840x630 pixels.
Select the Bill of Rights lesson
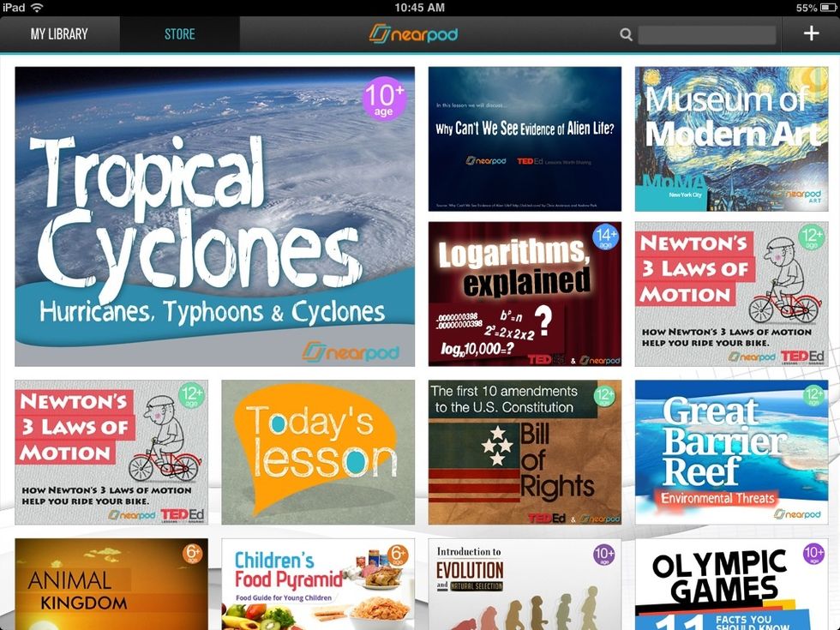click(525, 452)
